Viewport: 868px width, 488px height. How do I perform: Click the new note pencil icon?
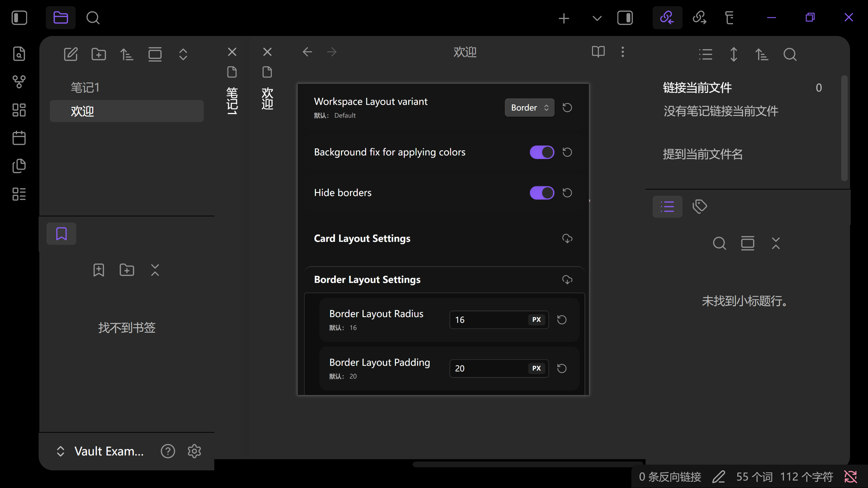click(x=71, y=54)
